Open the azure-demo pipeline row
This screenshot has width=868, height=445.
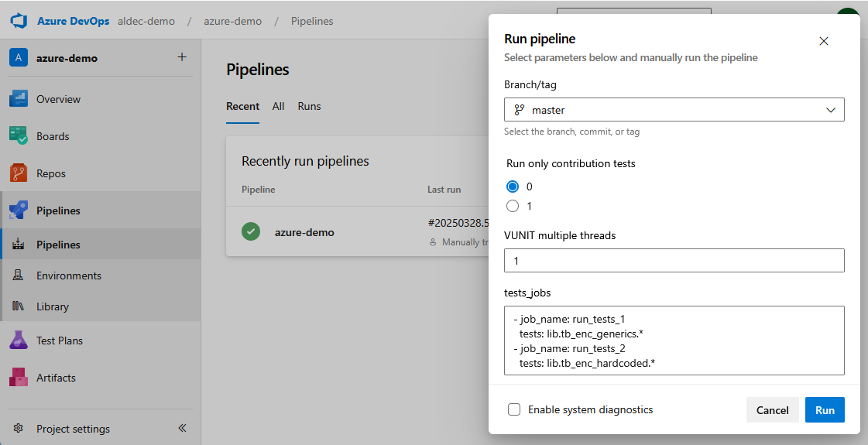click(x=358, y=231)
